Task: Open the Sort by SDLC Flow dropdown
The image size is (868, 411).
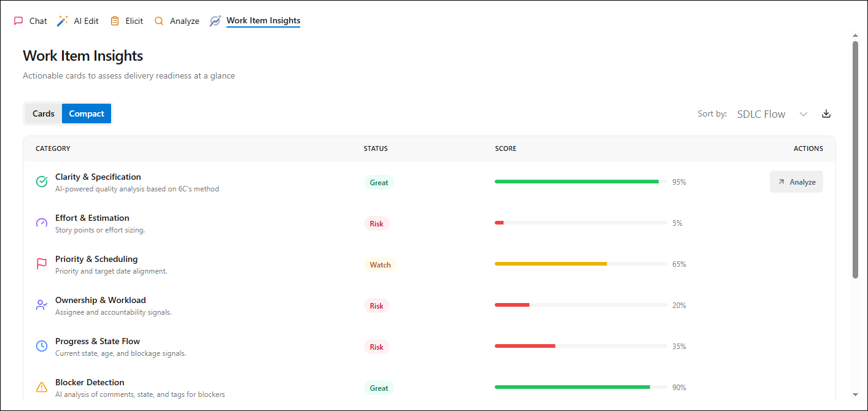Action: point(772,114)
